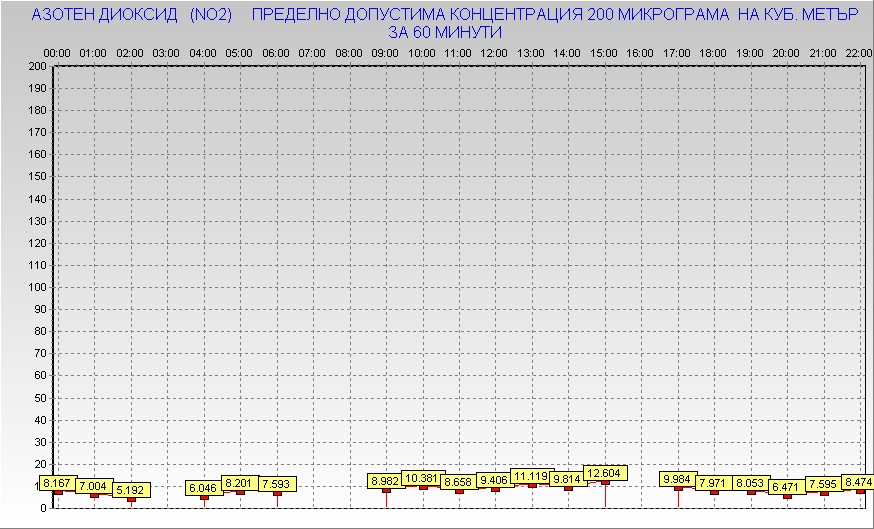The height and width of the screenshot is (529, 874).
Task: Click the 9.984 value label at 17:00
Action: (x=678, y=479)
